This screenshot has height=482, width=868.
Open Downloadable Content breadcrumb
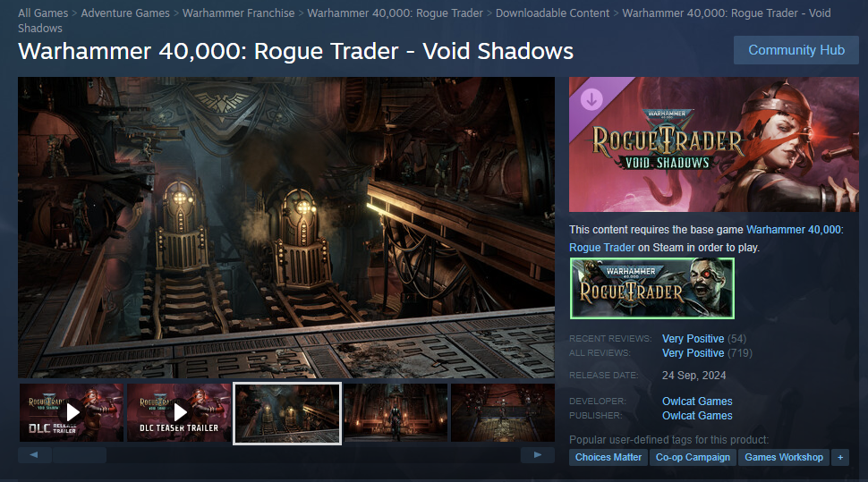pyautogui.click(x=552, y=13)
